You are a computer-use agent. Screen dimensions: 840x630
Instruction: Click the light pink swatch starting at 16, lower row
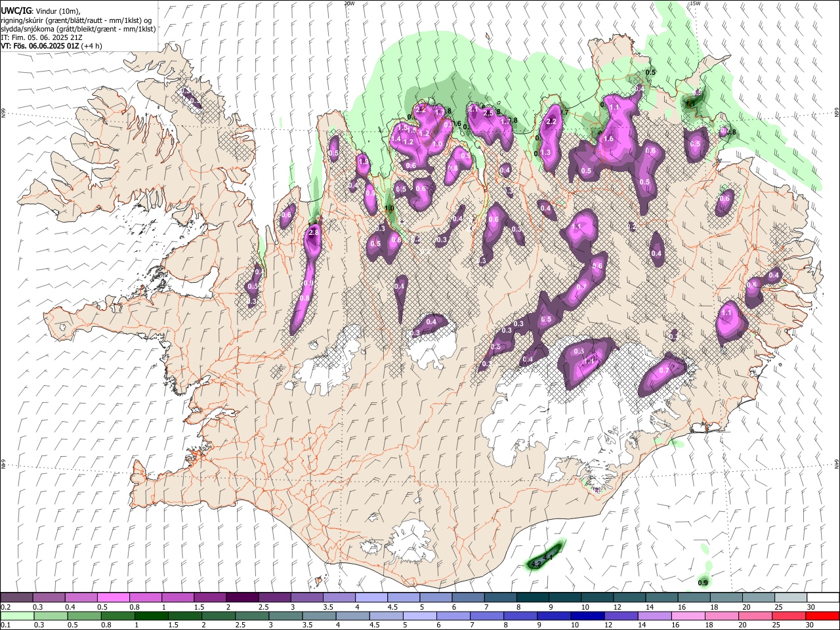[688, 616]
